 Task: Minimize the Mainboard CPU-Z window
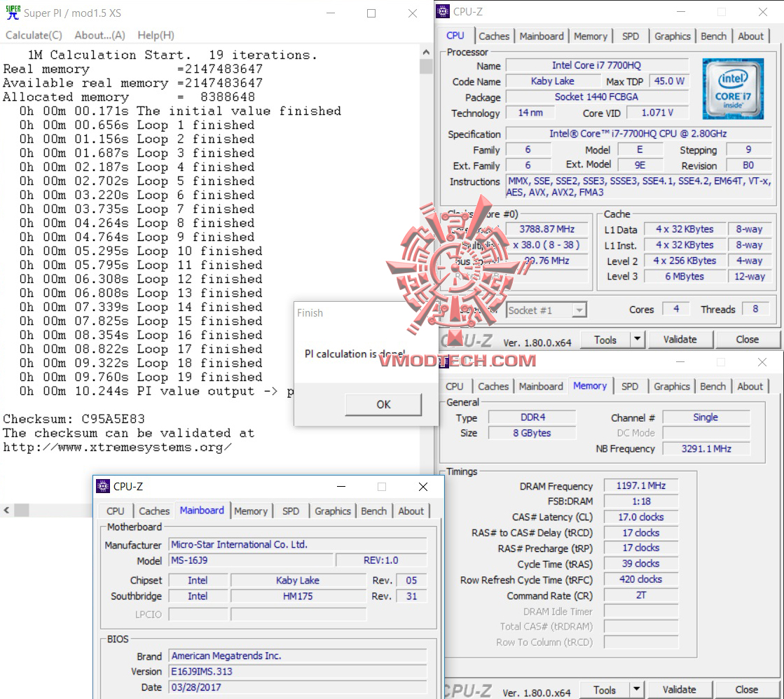point(341,487)
